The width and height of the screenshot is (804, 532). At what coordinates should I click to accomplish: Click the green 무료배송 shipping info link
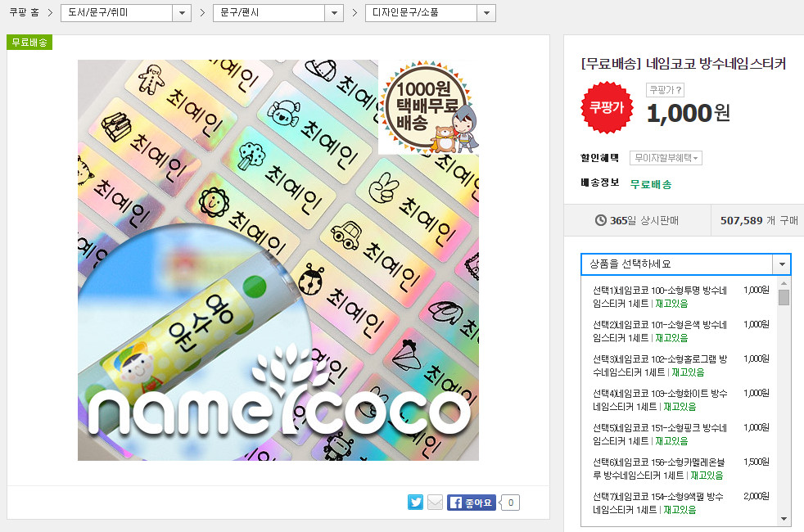(651, 184)
